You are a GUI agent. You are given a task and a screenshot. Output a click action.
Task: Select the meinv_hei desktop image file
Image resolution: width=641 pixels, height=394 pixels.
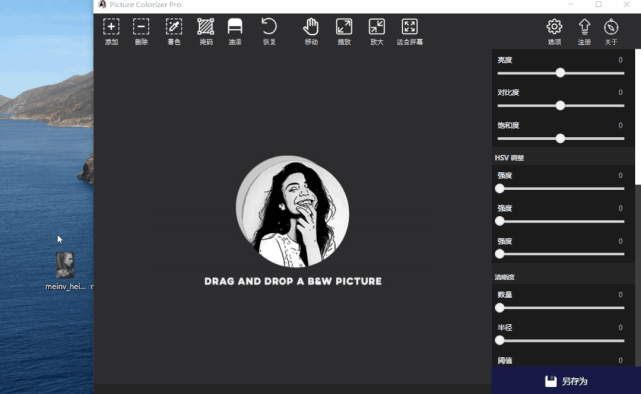click(65, 271)
